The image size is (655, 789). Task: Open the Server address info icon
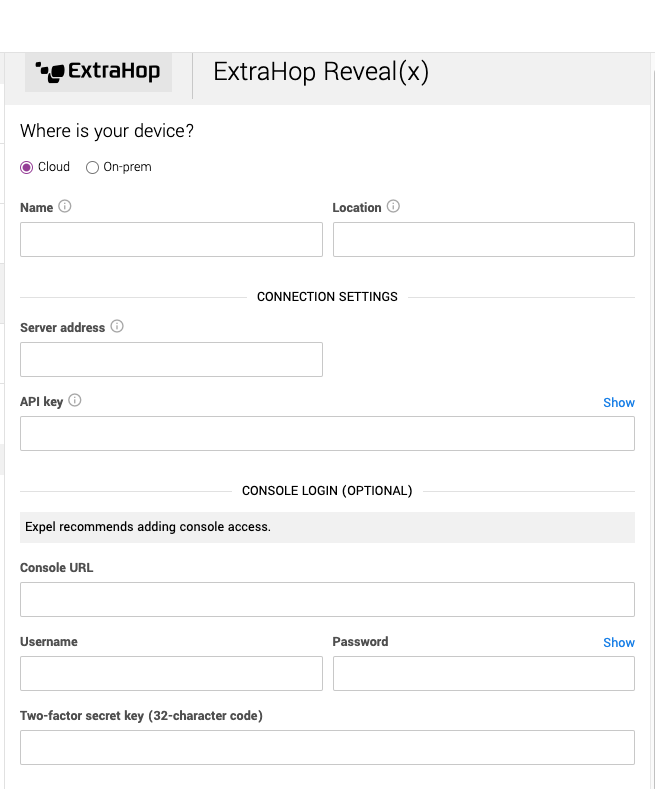[x=117, y=326]
